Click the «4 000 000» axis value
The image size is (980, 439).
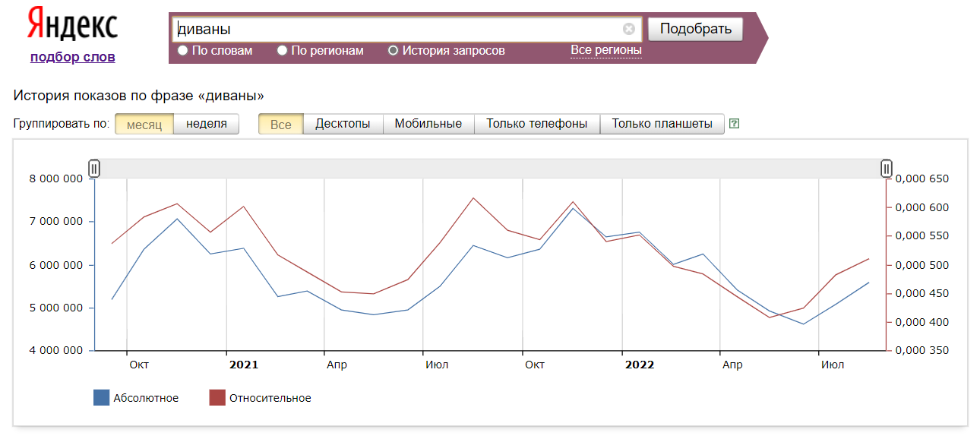point(58,351)
